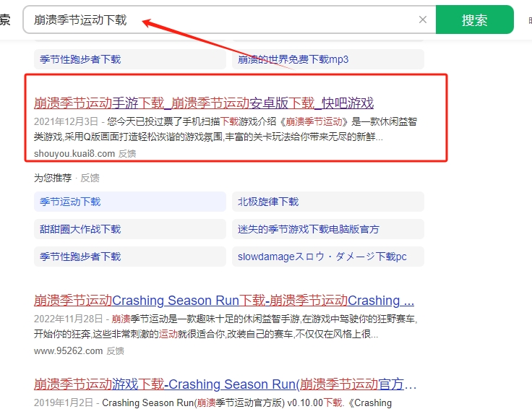Click 反馈 next to 为您推荐

coord(90,178)
